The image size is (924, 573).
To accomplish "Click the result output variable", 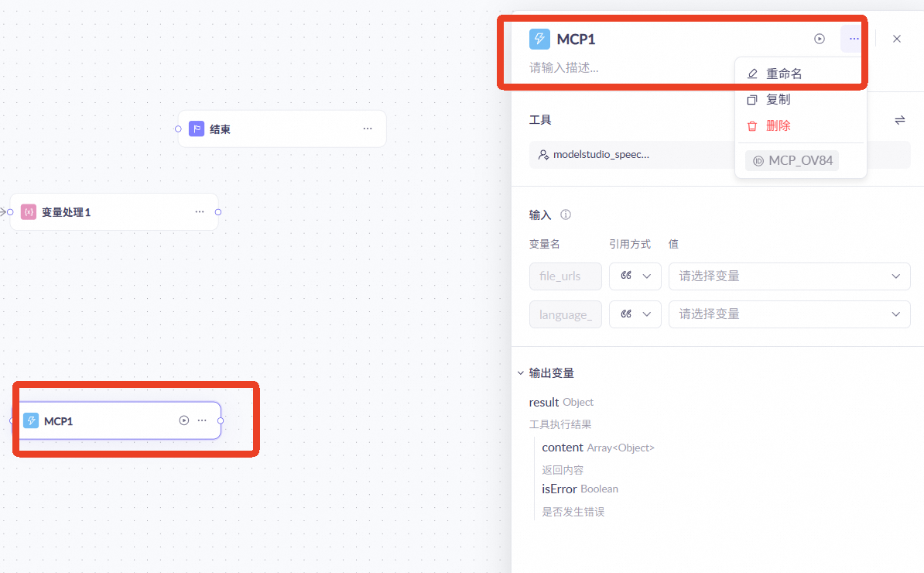I will [x=544, y=402].
